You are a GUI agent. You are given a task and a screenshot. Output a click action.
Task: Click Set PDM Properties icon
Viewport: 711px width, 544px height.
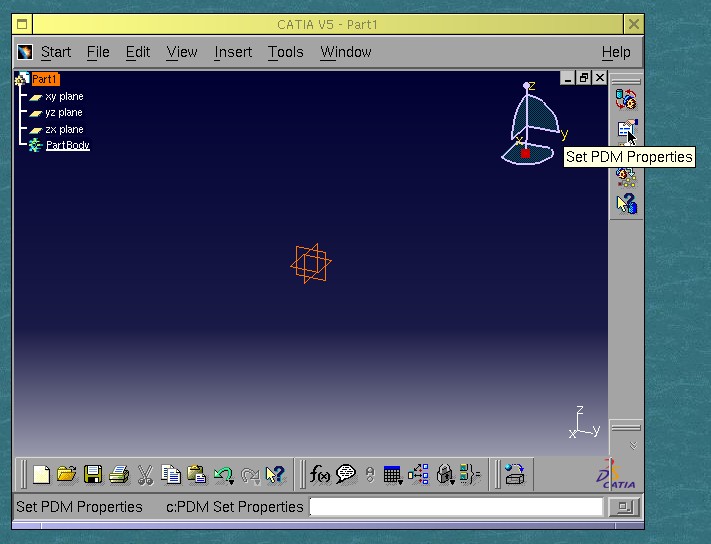(626, 129)
